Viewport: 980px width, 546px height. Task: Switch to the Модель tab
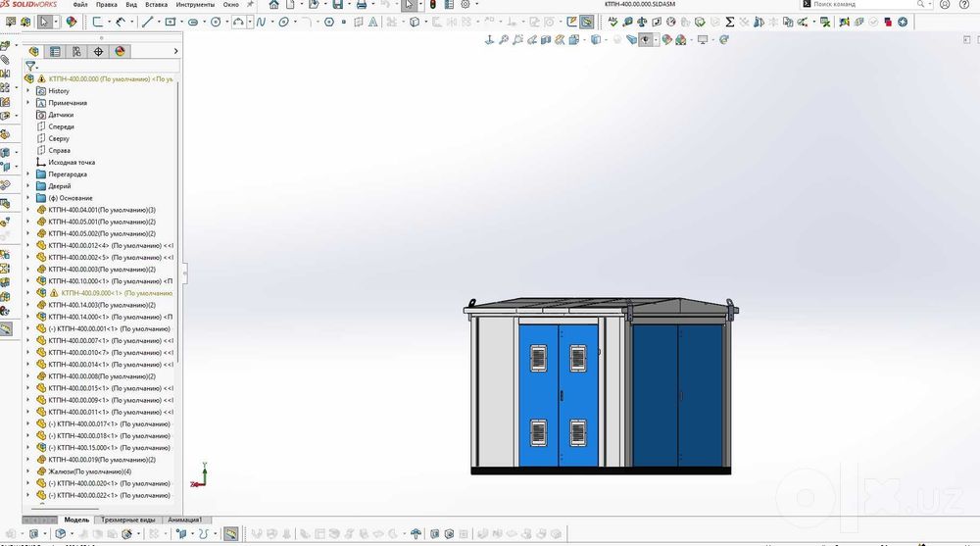(76, 520)
